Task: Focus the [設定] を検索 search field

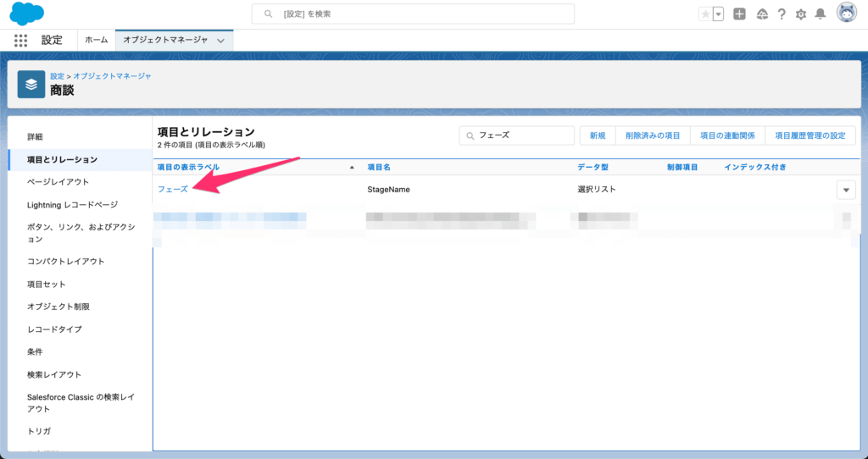Action: point(413,14)
